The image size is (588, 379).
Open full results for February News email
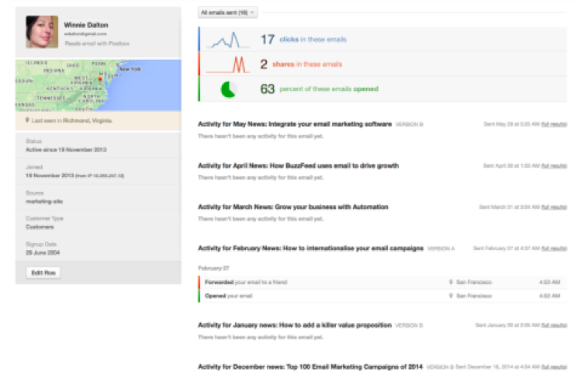tap(553, 249)
